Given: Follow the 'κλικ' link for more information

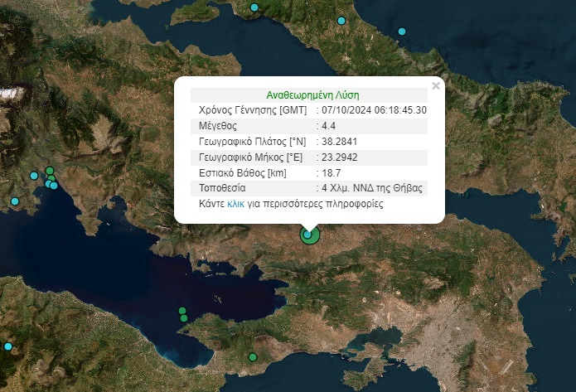Looking at the screenshot, I should click(235, 204).
